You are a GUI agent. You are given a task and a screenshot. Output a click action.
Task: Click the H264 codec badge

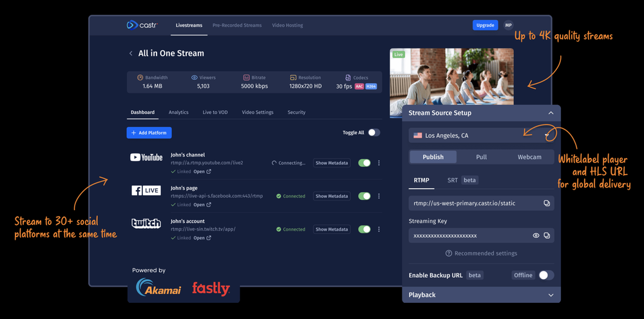coord(372,86)
